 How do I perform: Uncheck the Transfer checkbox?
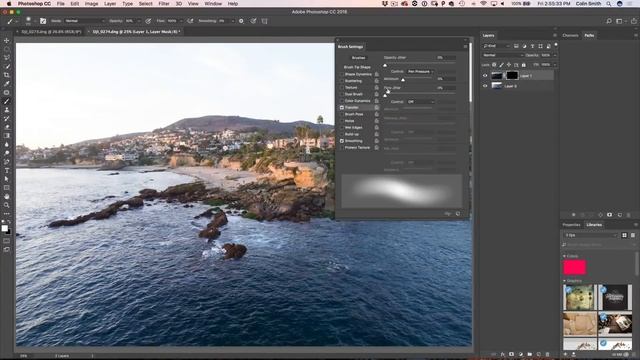(342, 107)
